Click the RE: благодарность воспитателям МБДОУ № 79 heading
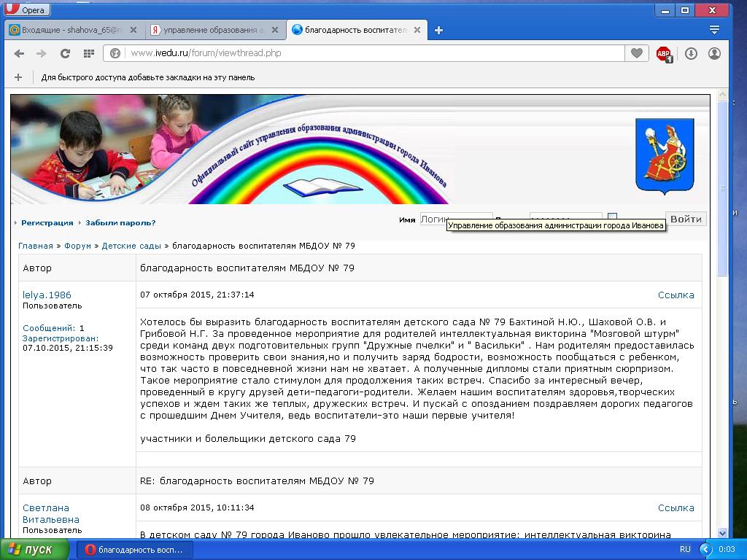Viewport: 747px width, 560px height. point(258,481)
